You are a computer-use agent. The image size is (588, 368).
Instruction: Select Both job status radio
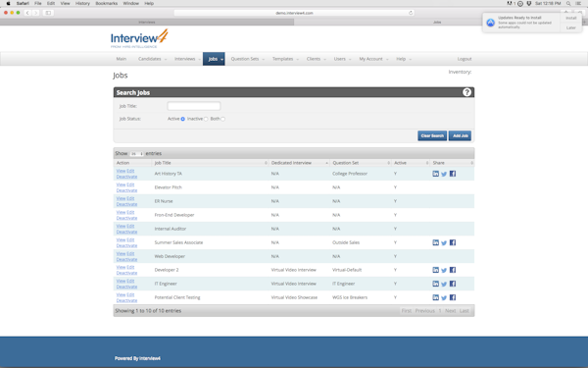click(x=222, y=119)
